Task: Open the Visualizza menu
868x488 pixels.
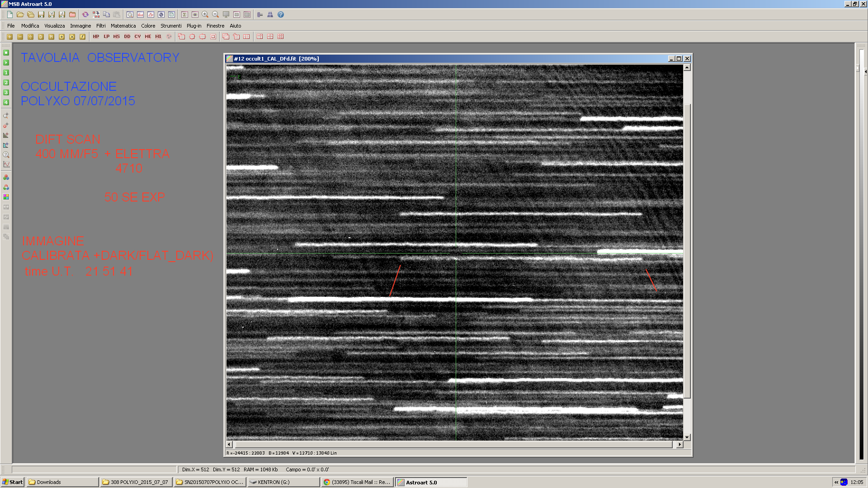Action: tap(54, 26)
